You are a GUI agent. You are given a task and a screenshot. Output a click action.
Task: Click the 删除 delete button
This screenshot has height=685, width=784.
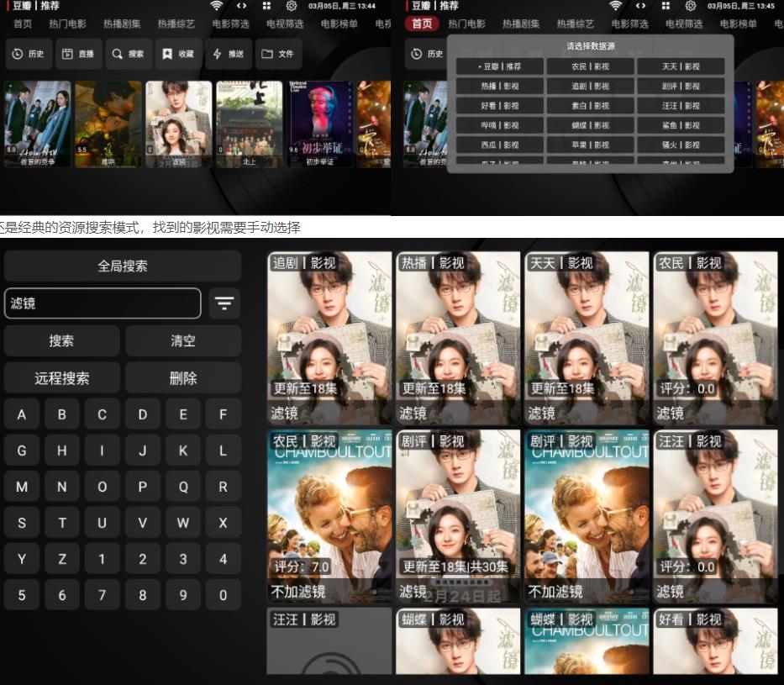click(x=183, y=377)
